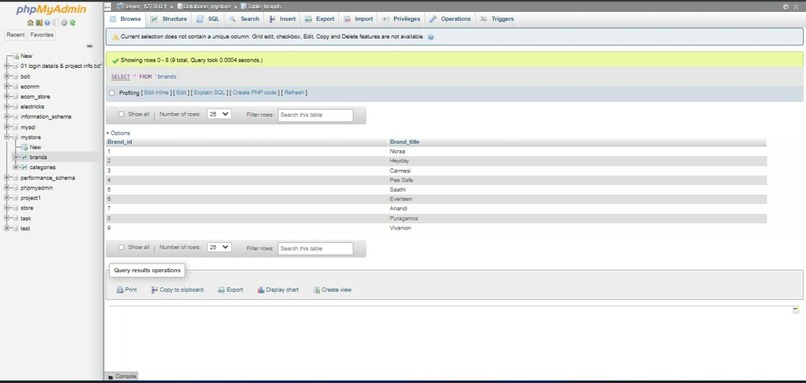Screen dimensions: 806x383
Task: Collapse the mystore database node
Action: coord(7,137)
